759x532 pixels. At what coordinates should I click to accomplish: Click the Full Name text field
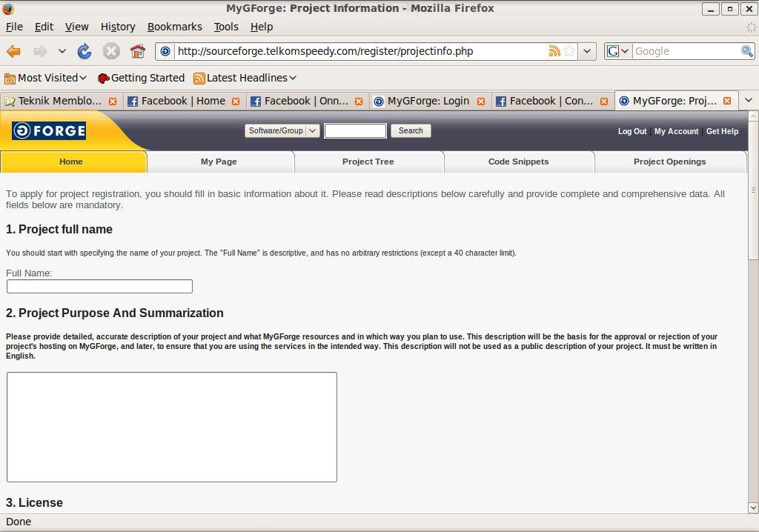[x=99, y=287]
